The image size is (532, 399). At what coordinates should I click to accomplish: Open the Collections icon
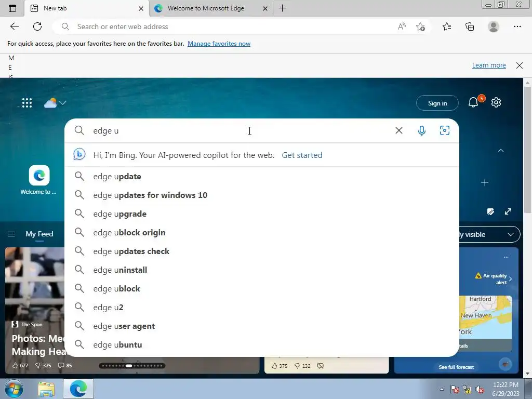click(x=470, y=26)
